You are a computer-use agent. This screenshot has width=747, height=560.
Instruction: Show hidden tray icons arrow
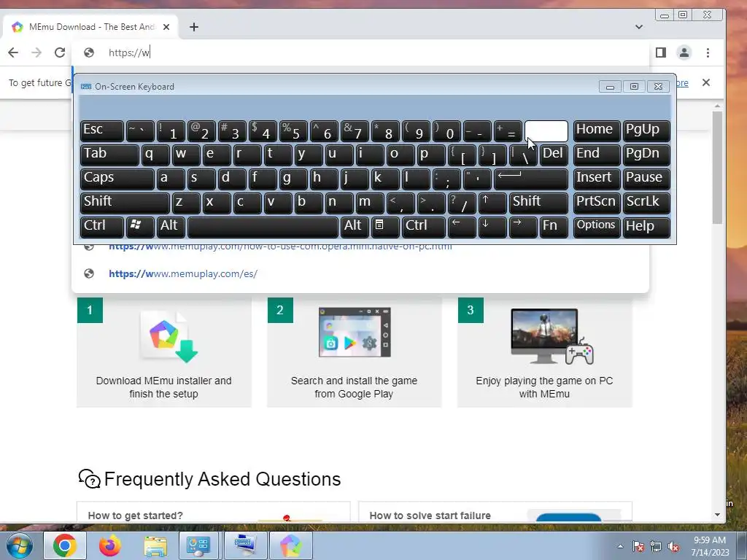pos(620,546)
